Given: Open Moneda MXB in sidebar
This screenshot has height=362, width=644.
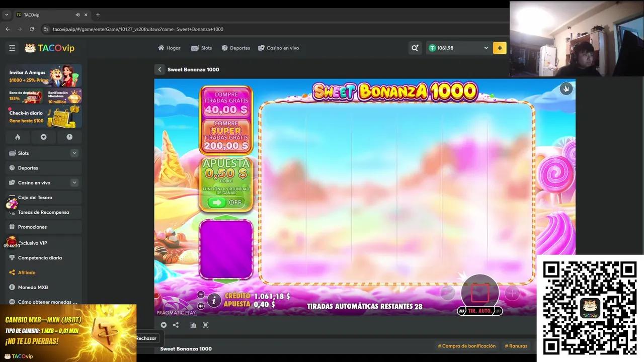Looking at the screenshot, I should (44, 288).
